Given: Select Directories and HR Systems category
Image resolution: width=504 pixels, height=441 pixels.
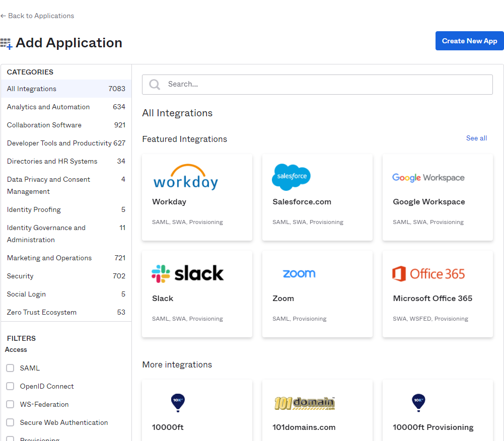Looking at the screenshot, I should [66, 161].
